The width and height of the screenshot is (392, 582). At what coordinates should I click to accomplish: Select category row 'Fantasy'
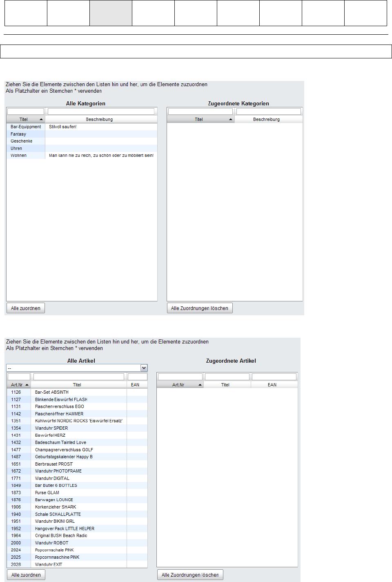point(82,134)
